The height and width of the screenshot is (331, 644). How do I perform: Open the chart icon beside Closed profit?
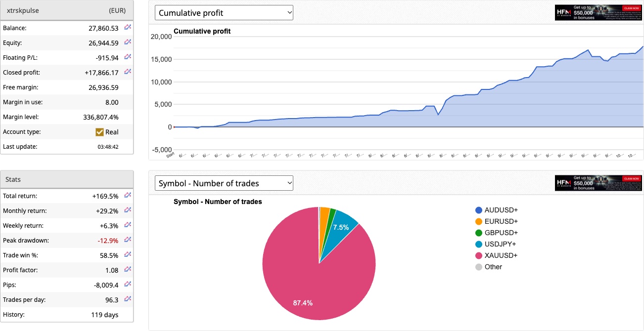coord(128,72)
